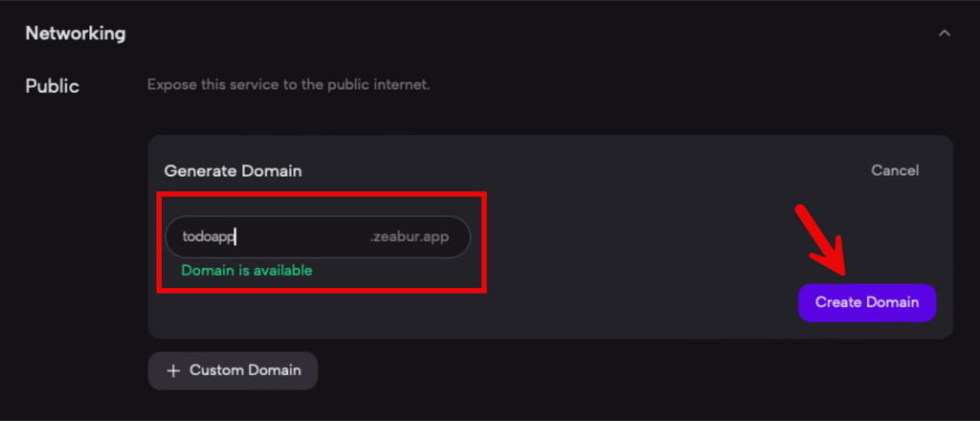Click the Networking section heading

(x=76, y=33)
